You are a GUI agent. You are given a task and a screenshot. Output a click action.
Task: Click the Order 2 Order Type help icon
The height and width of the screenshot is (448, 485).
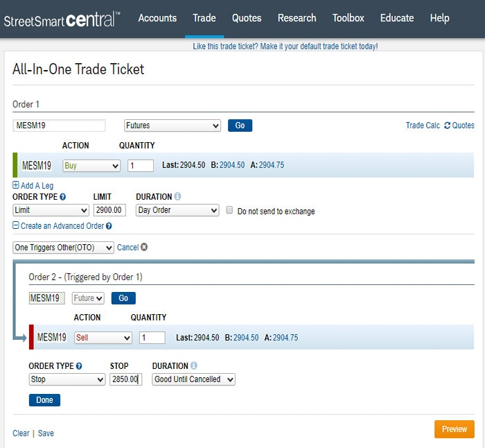[79, 366]
